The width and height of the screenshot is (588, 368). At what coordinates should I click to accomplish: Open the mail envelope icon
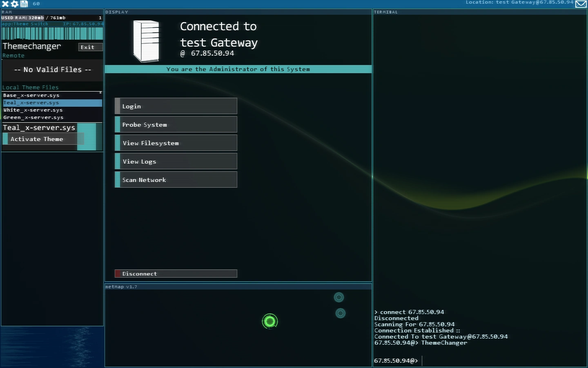coord(581,4)
